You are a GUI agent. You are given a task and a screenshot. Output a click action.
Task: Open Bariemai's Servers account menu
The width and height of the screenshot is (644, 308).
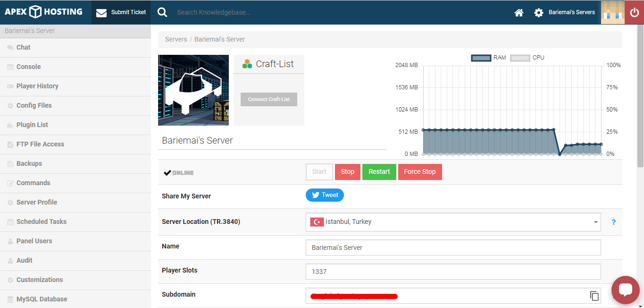click(x=571, y=12)
